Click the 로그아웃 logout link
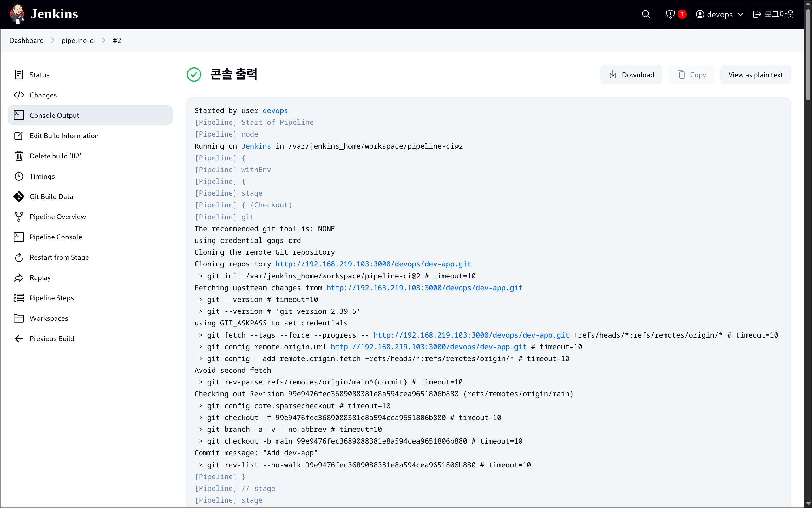The width and height of the screenshot is (812, 508). (773, 14)
